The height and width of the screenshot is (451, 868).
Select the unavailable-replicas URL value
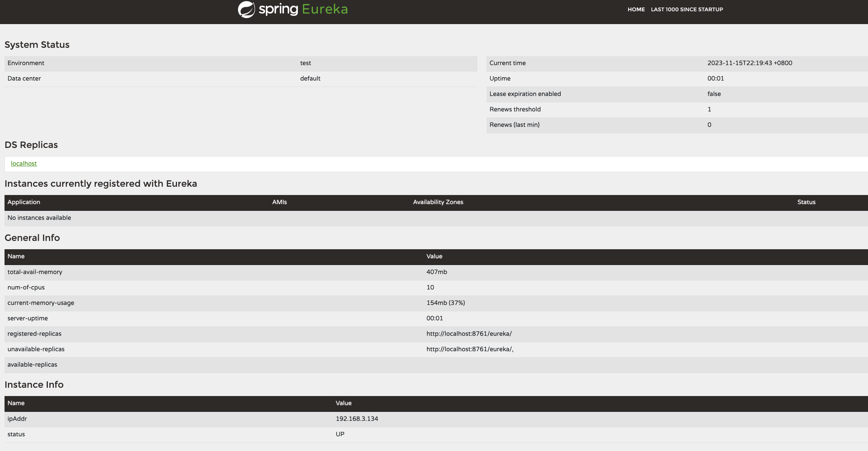pyautogui.click(x=470, y=349)
